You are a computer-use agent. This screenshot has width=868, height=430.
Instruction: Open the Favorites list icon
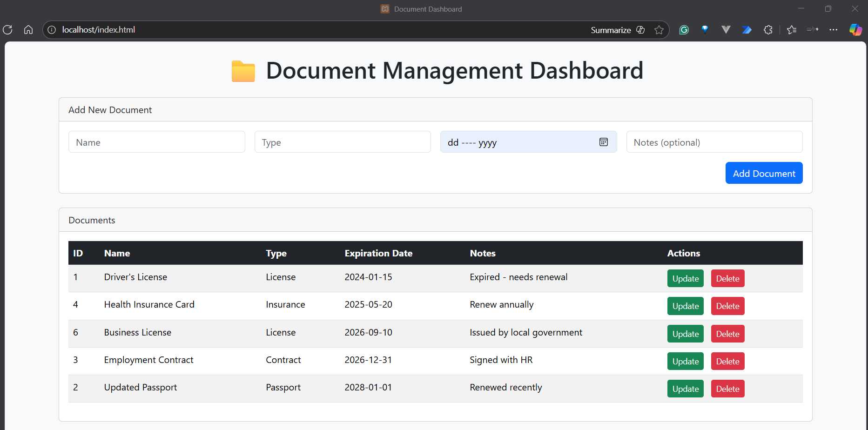pos(791,30)
